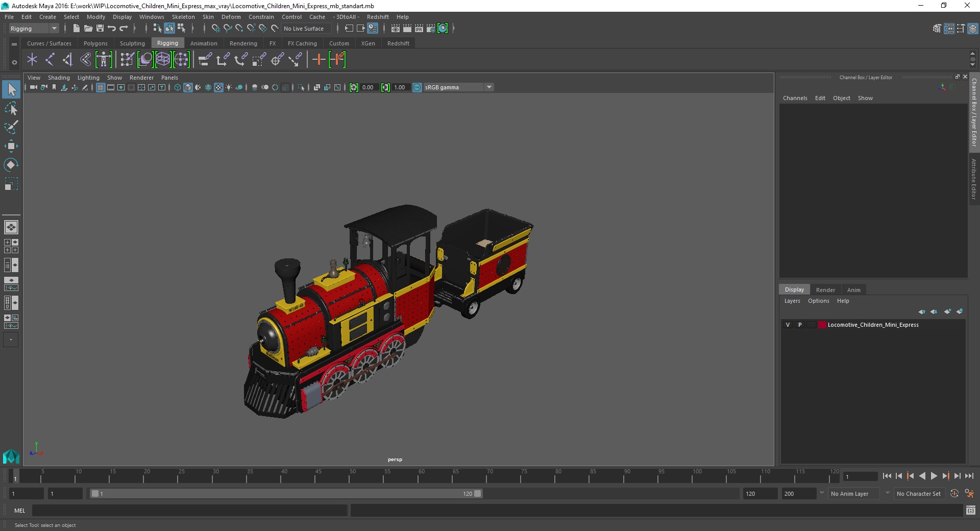Switch to the Animation shelf tab

click(x=204, y=43)
